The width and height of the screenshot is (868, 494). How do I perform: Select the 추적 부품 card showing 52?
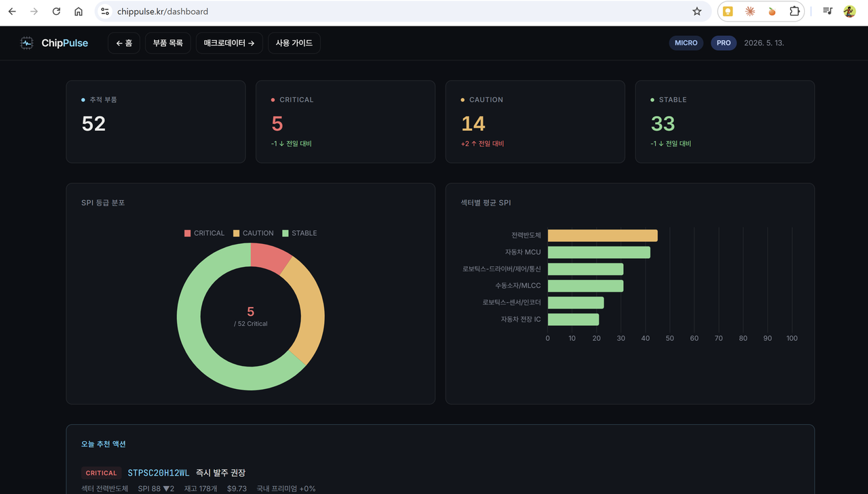pyautogui.click(x=156, y=122)
